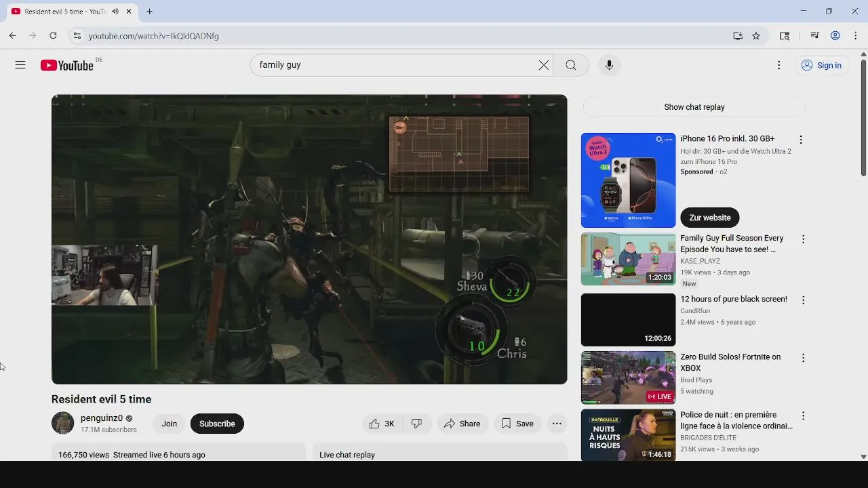Click the Resident evil 5 video player

coord(309,239)
